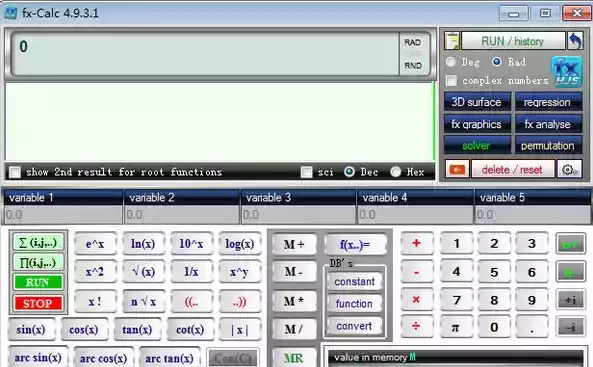Click the fx RJS logo icon

567,72
